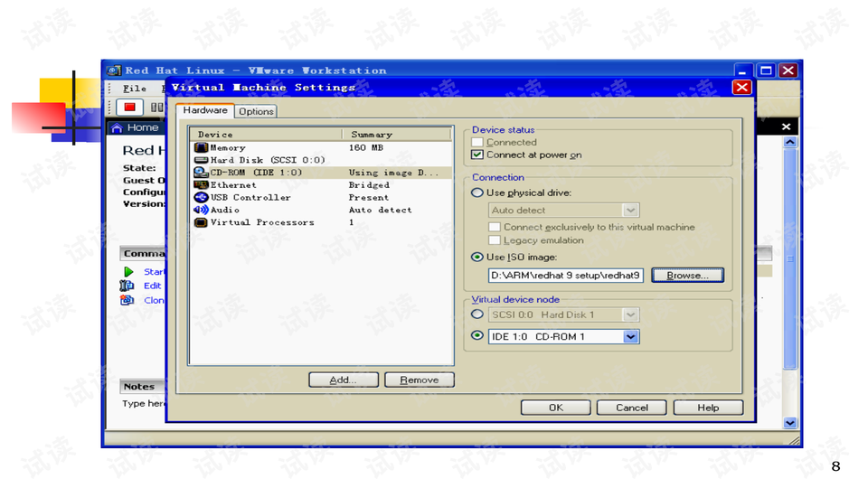The height and width of the screenshot is (488, 868).
Task: Switch to the Hardware tab
Action: pos(205,110)
